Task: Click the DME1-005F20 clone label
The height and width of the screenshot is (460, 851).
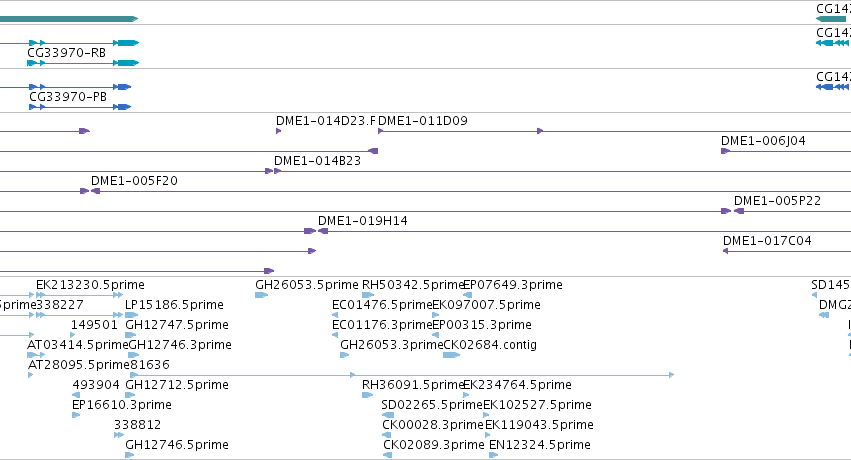Action: point(134,181)
